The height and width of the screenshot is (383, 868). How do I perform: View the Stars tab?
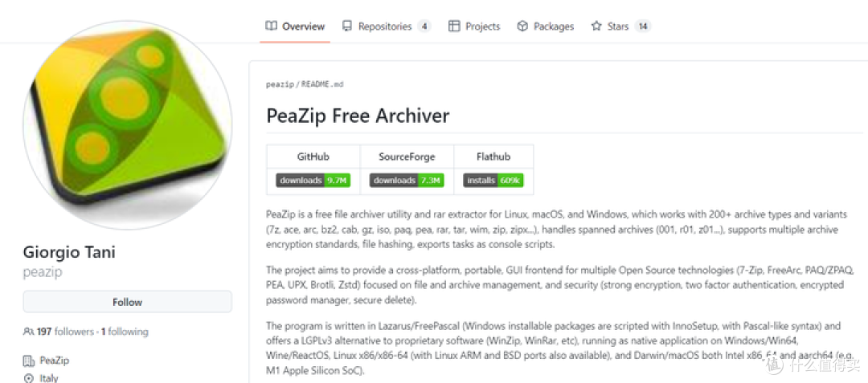point(620,26)
